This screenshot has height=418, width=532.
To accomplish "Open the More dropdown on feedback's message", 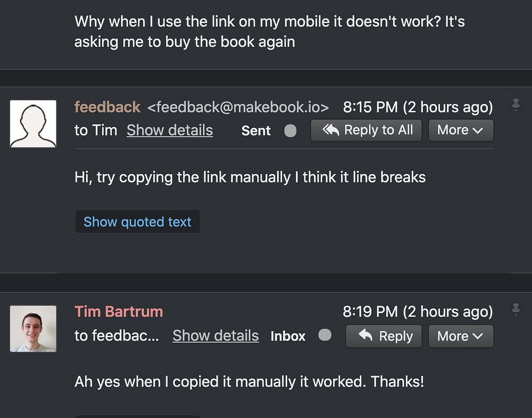I will point(460,130).
